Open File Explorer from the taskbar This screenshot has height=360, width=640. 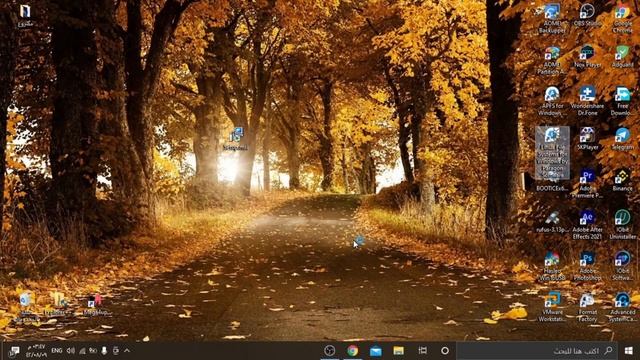click(399, 351)
